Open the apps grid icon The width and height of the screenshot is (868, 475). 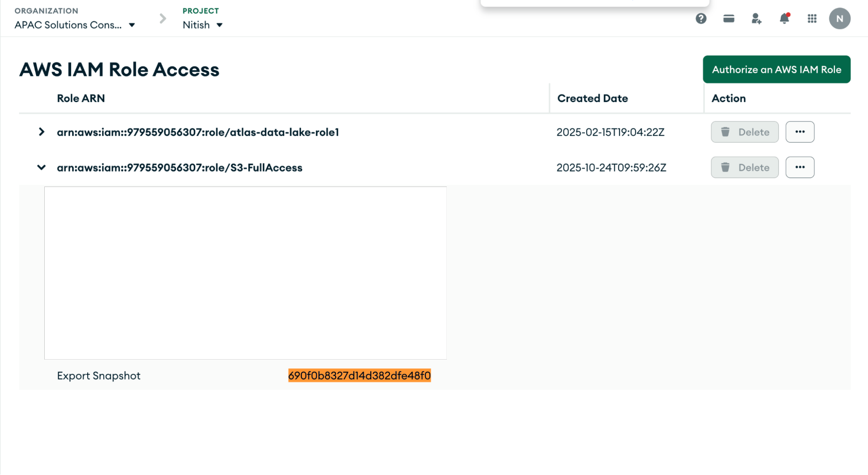pos(812,19)
